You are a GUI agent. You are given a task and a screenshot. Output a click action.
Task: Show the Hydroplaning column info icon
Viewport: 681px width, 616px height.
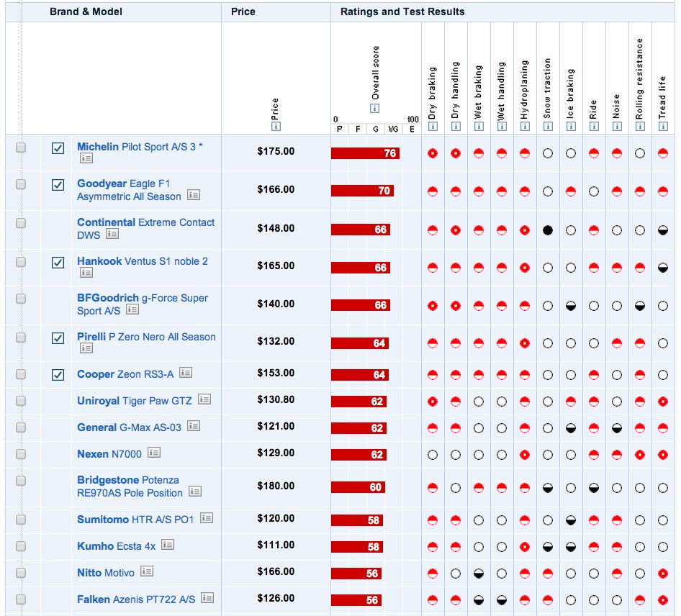click(525, 127)
